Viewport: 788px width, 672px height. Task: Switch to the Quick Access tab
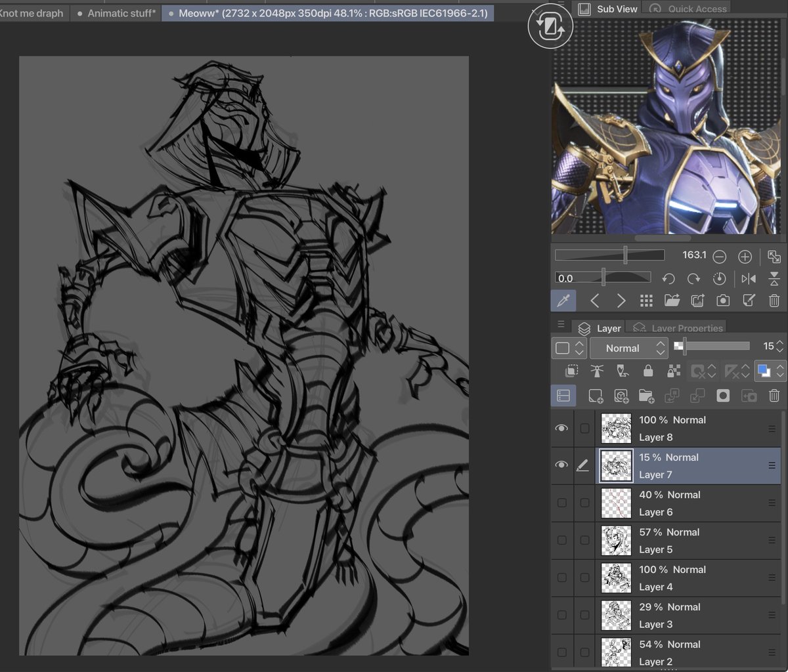click(x=688, y=9)
